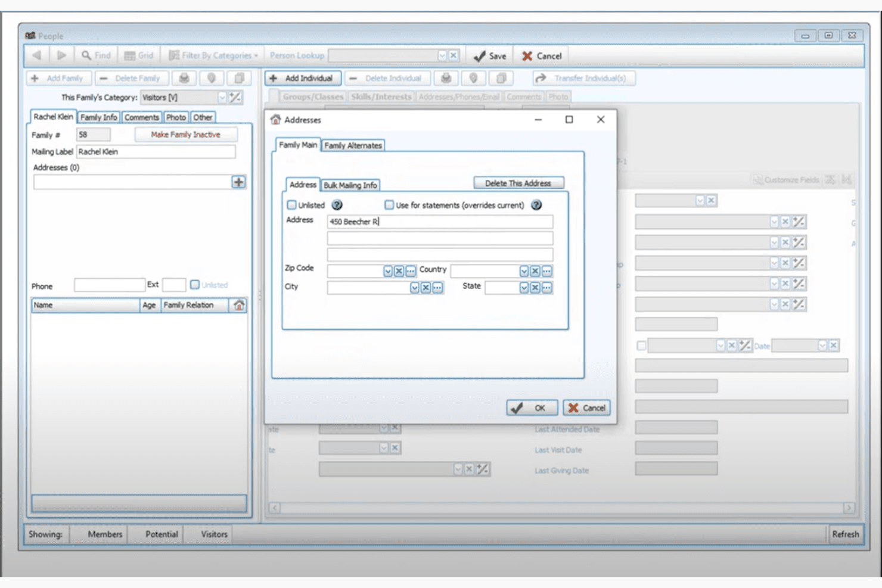Click the map pin icon beside Delete Individual
This screenshot has width=882, height=588.
[x=473, y=78]
